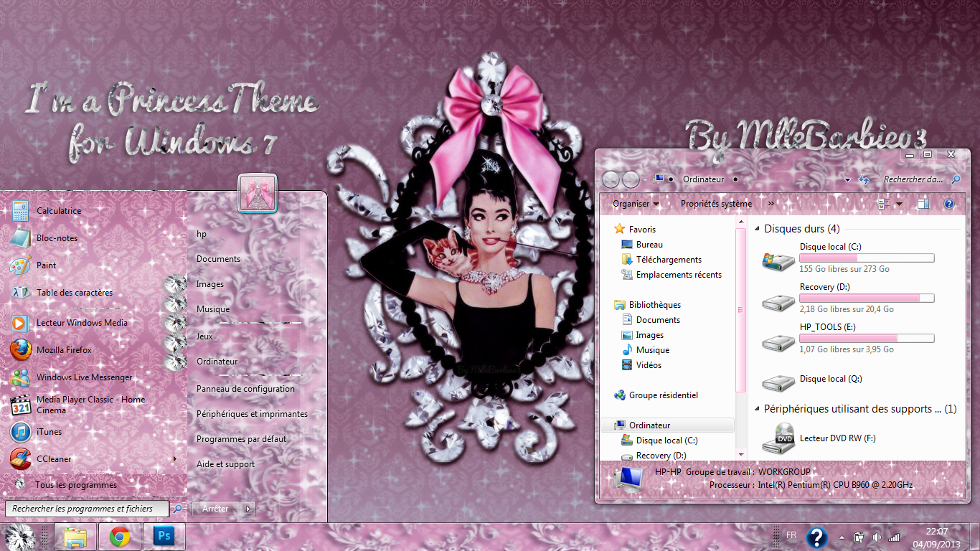The image size is (980, 551).
Task: Click Recovery (D:) capacity bar
Action: [867, 298]
